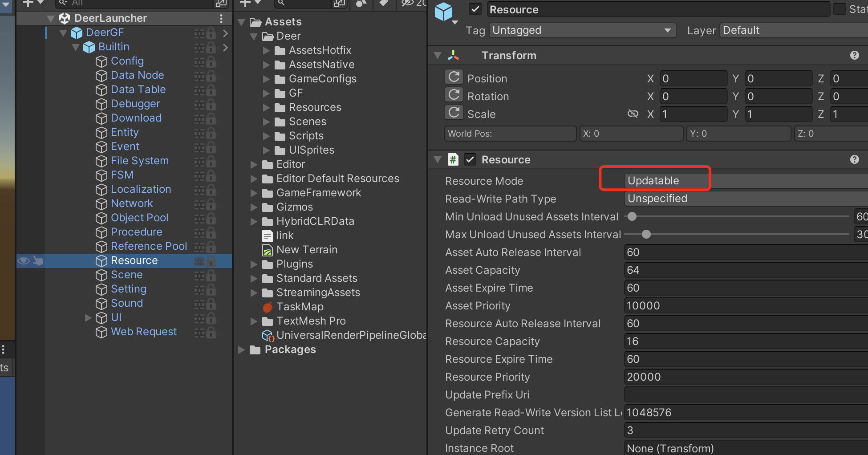Reset Rotation with its circular arrow button
Screen dimensions: 868x455
coord(454,95)
